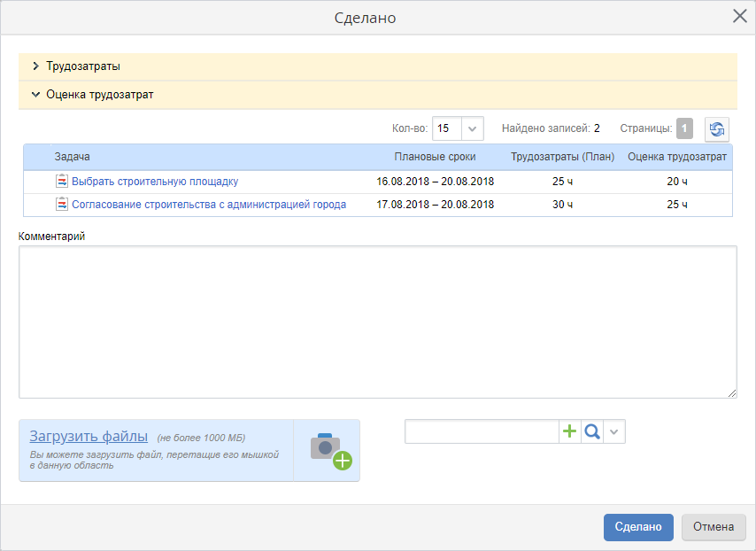This screenshot has height=551, width=756.
Task: Click the Трудозатраты (План) column header
Action: 562,157
